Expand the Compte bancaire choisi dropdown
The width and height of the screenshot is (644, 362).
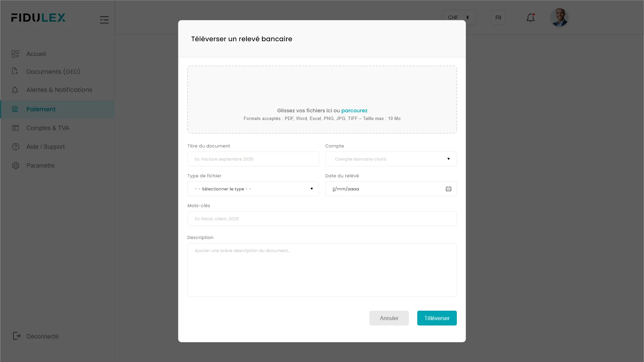coord(391,159)
